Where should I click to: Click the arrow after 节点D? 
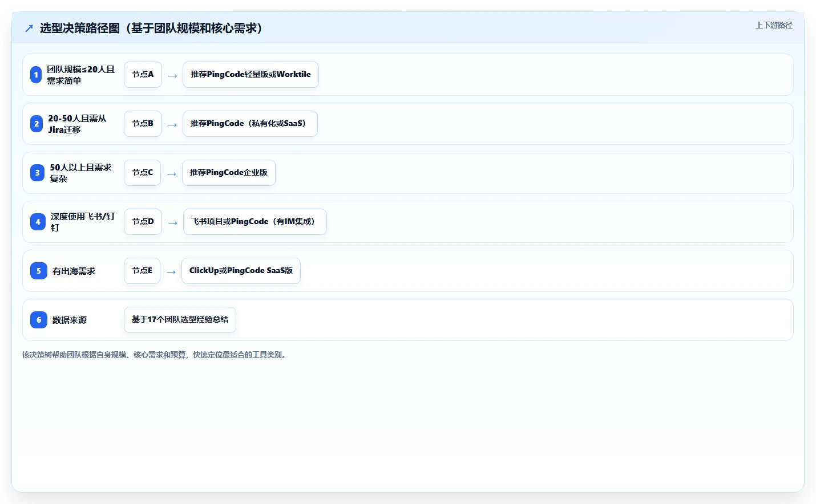[173, 223]
